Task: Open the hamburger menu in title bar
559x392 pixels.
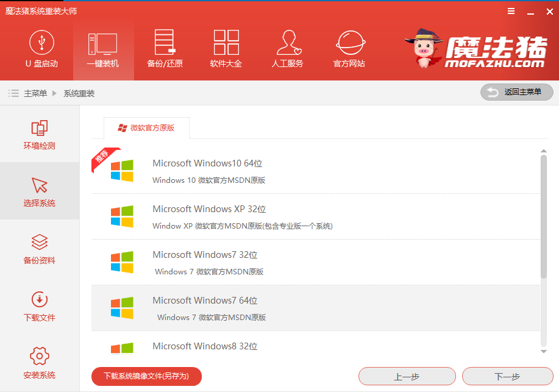Action: [x=511, y=10]
